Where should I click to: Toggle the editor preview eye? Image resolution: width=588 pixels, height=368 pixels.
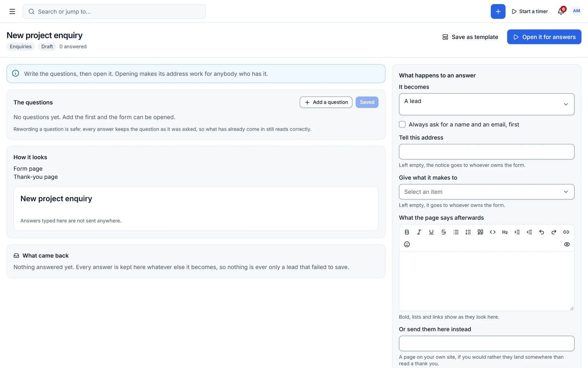pyautogui.click(x=567, y=244)
